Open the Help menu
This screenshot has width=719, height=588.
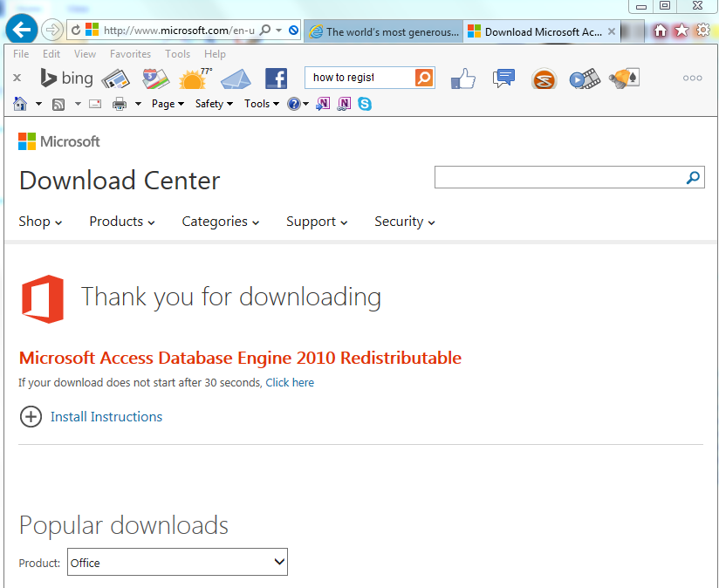click(215, 54)
